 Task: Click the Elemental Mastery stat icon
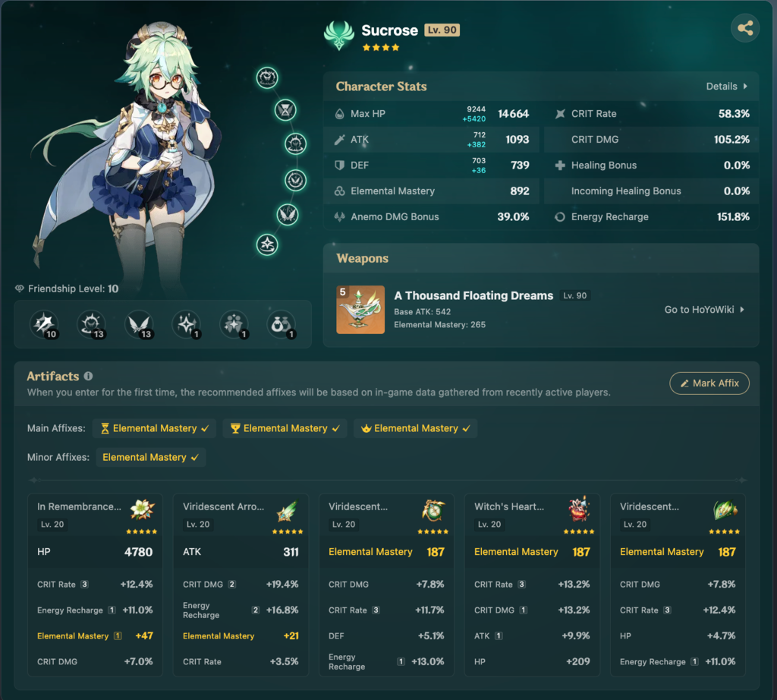pyautogui.click(x=339, y=191)
